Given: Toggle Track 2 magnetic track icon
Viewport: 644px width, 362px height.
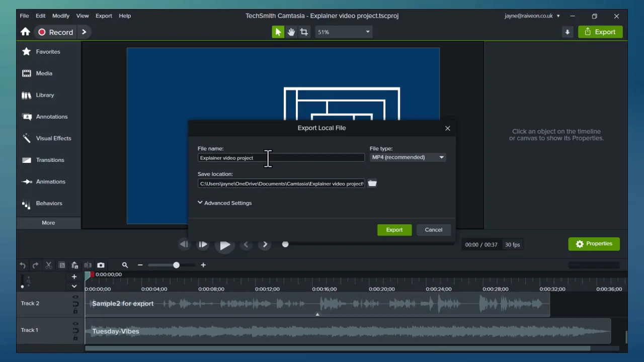Looking at the screenshot, I should tap(75, 304).
